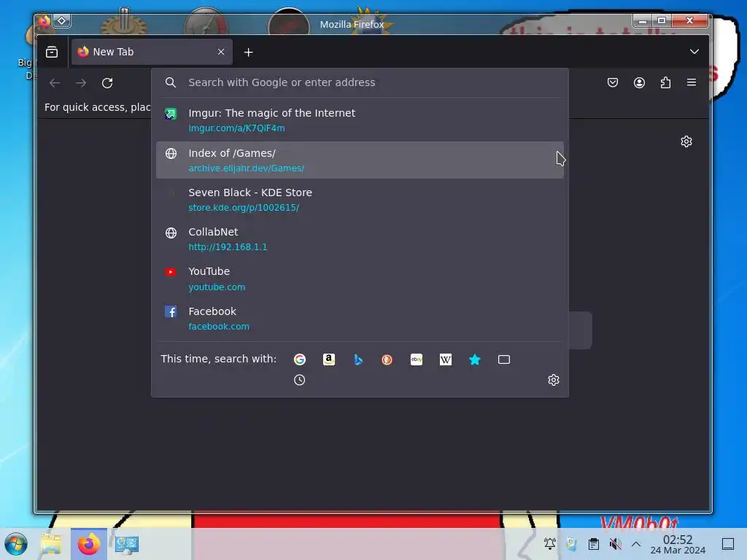Click the pin window icon in titlebar
747x560 pixels.
pos(62,20)
